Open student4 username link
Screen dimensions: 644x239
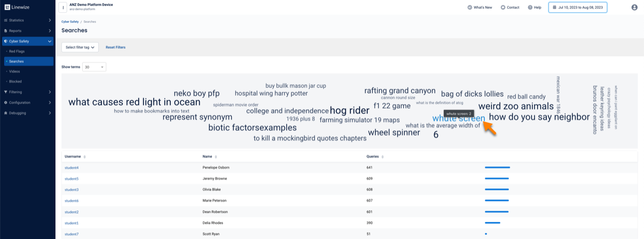pyautogui.click(x=71, y=168)
